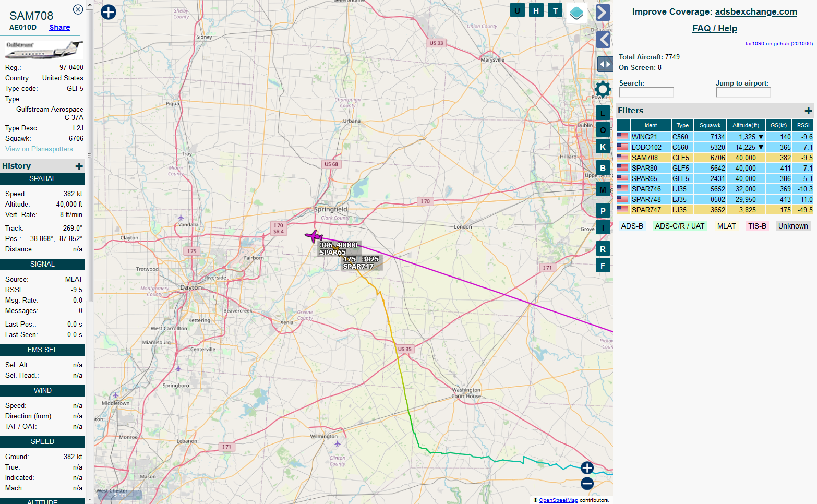The image size is (817, 504).
Task: Sort table by GS(kt) column
Action: click(778, 125)
